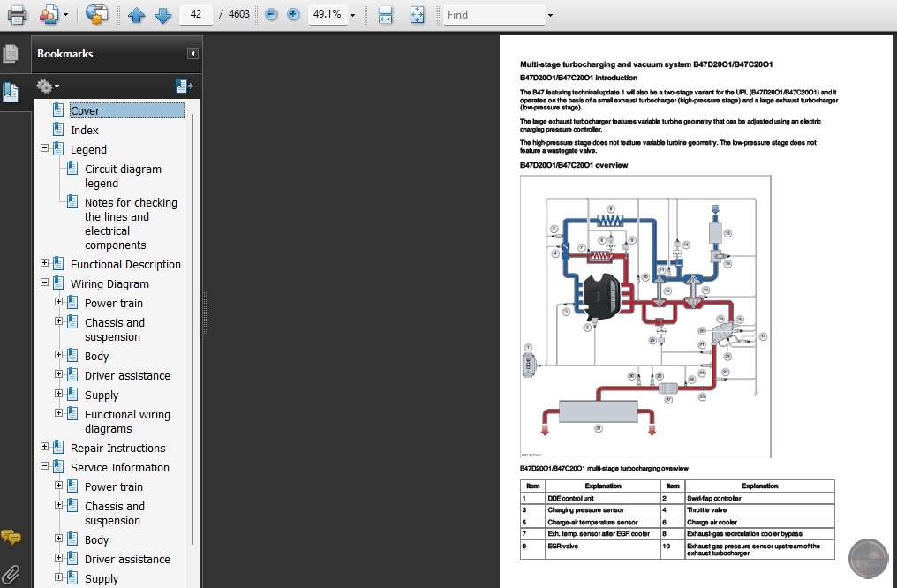This screenshot has height=588, width=897.
Task: Open the Find options dropdown arrow
Action: pos(550,15)
